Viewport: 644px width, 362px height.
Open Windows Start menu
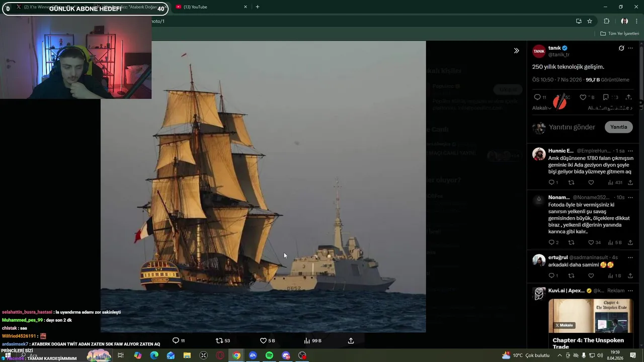(x=8, y=355)
